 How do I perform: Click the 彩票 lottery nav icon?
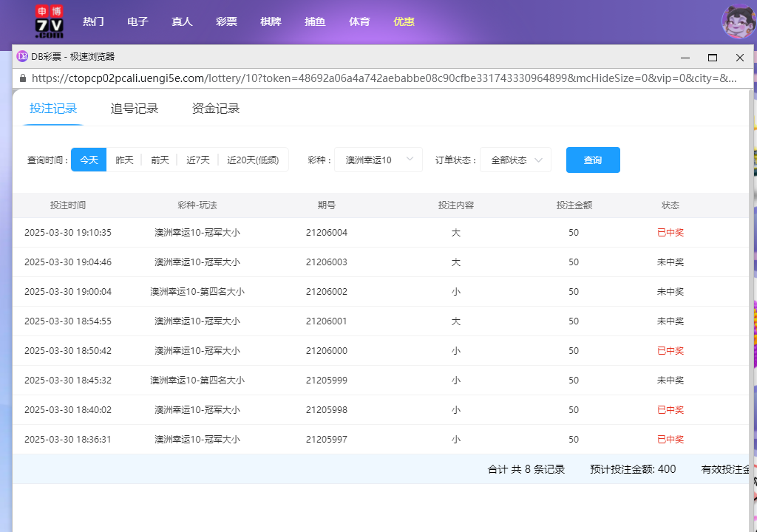pos(226,21)
